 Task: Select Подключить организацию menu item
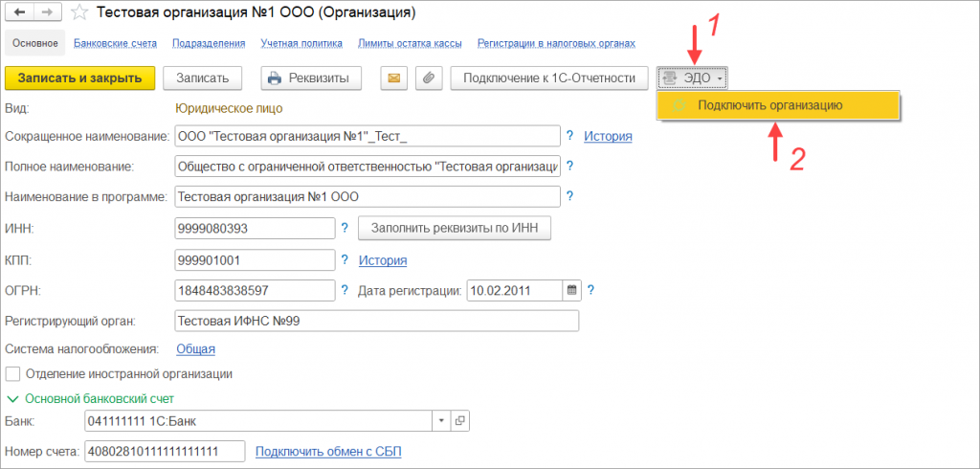[769, 105]
